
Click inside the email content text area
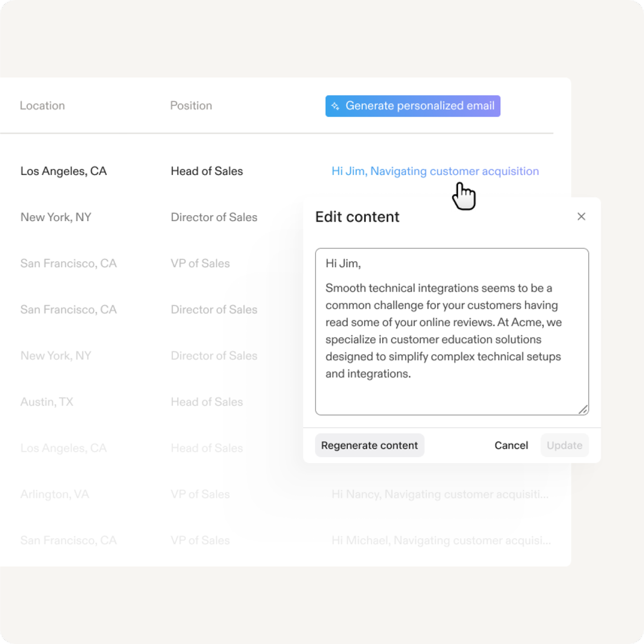pyautogui.click(x=451, y=331)
